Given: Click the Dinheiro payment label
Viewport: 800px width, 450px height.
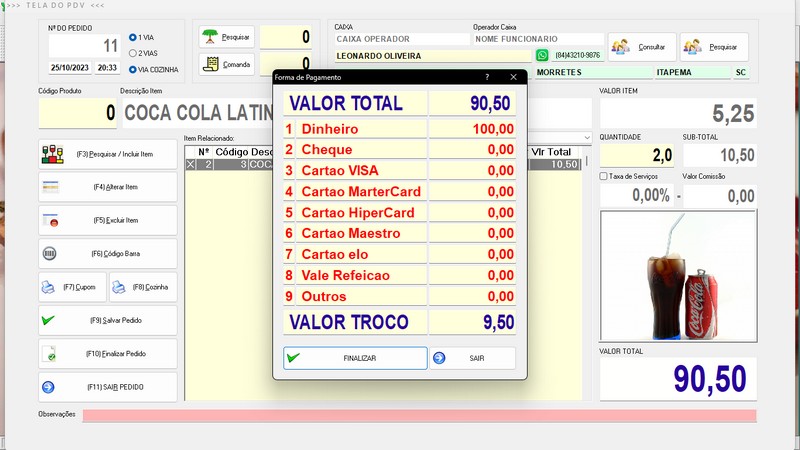Looking at the screenshot, I should [330, 129].
